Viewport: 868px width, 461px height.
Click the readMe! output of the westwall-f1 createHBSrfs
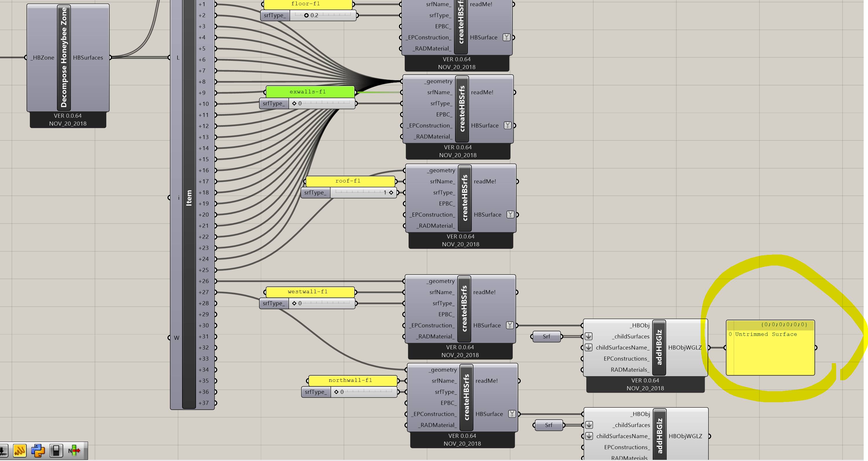point(484,292)
